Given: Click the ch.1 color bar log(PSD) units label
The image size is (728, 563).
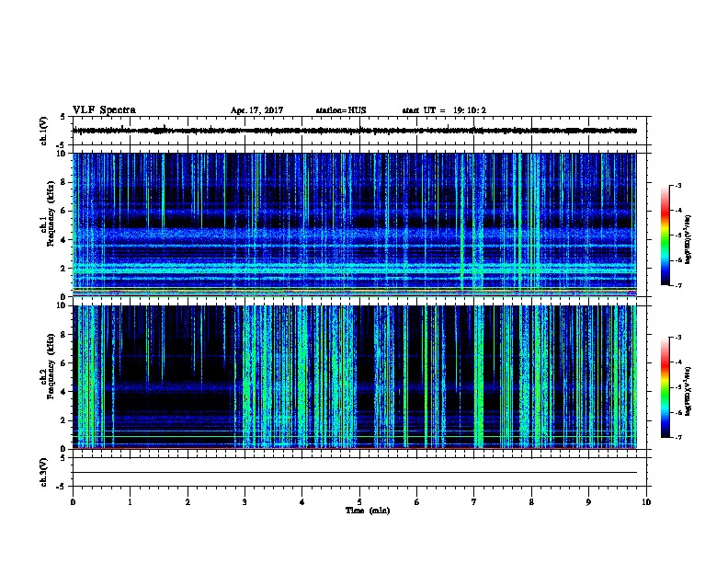Looking at the screenshot, I should click(x=688, y=239).
